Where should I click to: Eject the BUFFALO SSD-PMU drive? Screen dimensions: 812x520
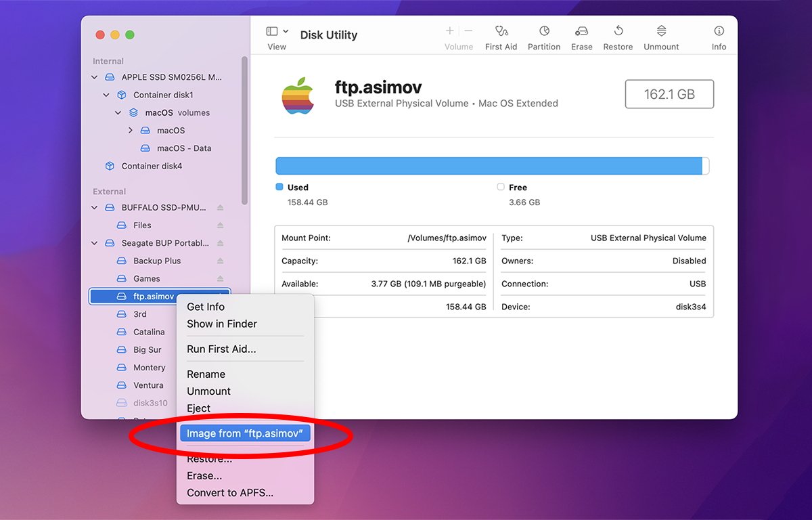(x=220, y=208)
